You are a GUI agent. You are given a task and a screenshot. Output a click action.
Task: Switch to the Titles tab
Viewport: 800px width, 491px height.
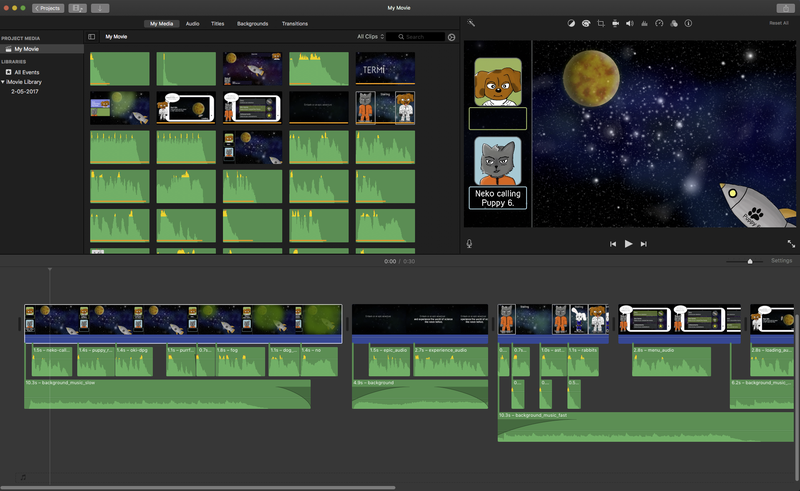coord(219,23)
